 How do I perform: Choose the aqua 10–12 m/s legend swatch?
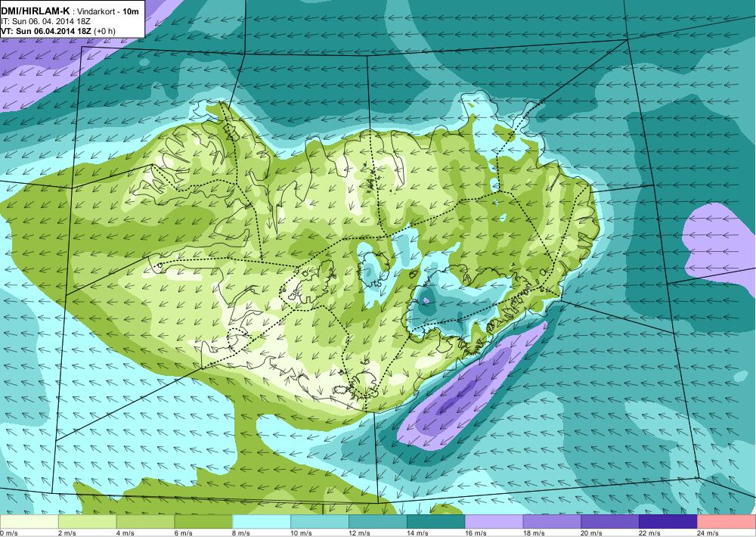pyautogui.click(x=320, y=522)
